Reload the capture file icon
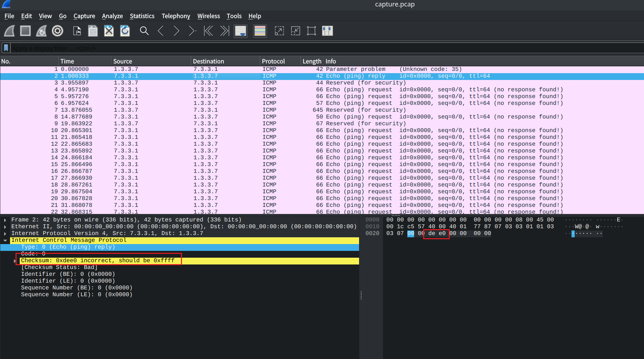 tap(125, 31)
